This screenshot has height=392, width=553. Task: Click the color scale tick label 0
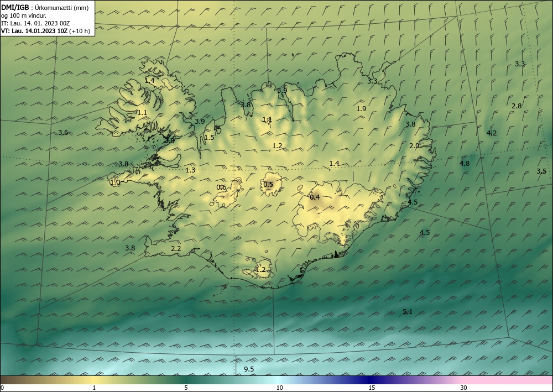click(x=2, y=388)
